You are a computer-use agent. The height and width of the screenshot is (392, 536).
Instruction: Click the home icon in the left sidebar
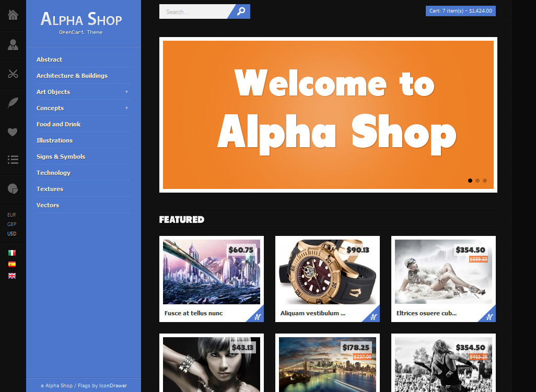pyautogui.click(x=13, y=15)
